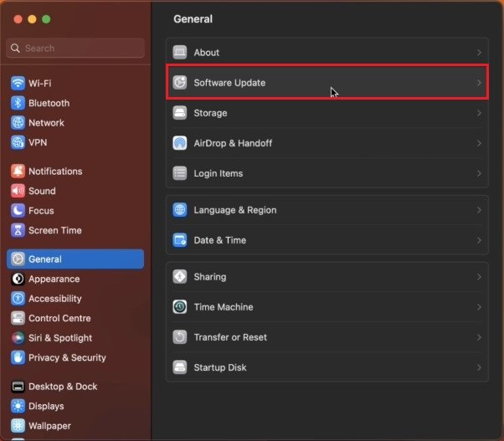Open Siri & Spotlight settings icon

(x=18, y=338)
